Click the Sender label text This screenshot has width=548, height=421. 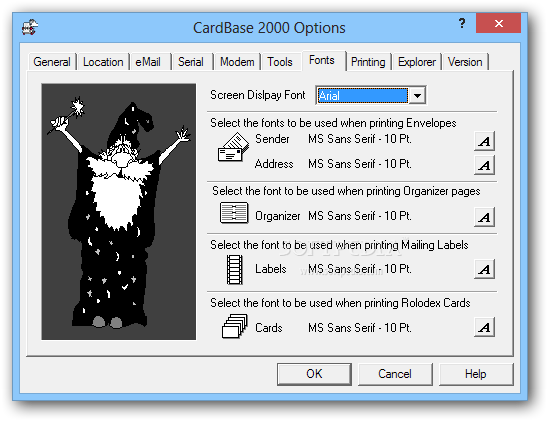[272, 139]
